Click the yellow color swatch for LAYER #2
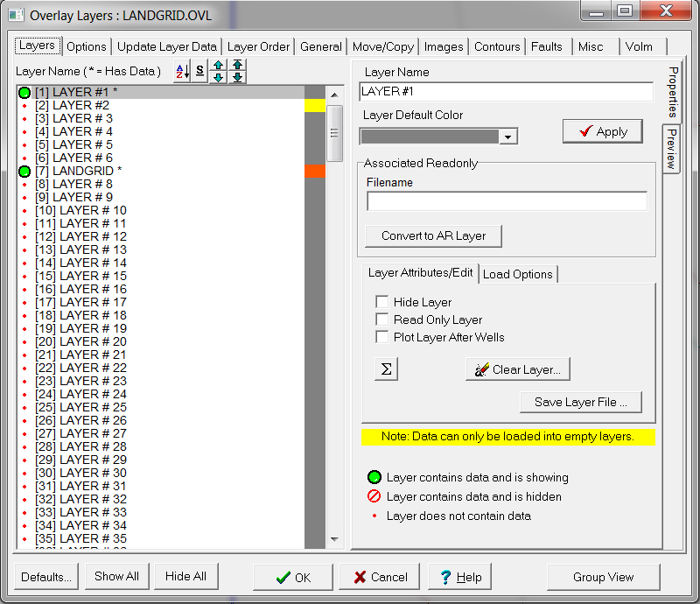The height and width of the screenshot is (604, 700). click(x=314, y=106)
